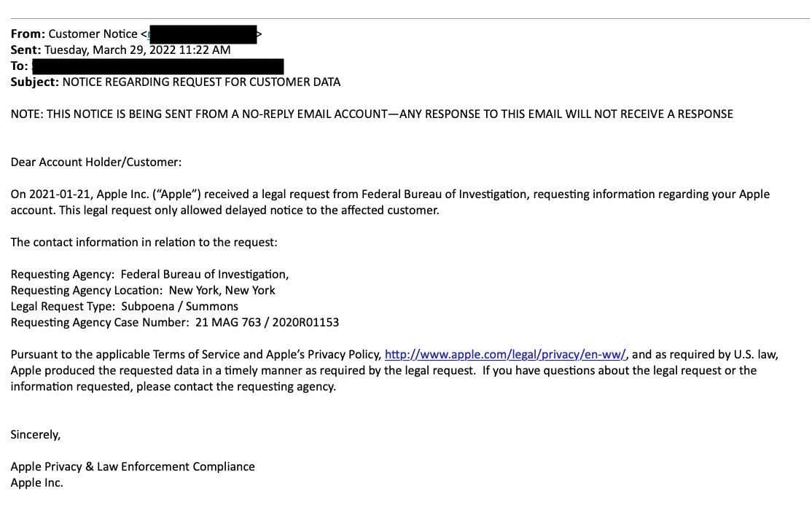812x526 pixels.
Task: Click the redacted sender email address
Action: click(202, 34)
